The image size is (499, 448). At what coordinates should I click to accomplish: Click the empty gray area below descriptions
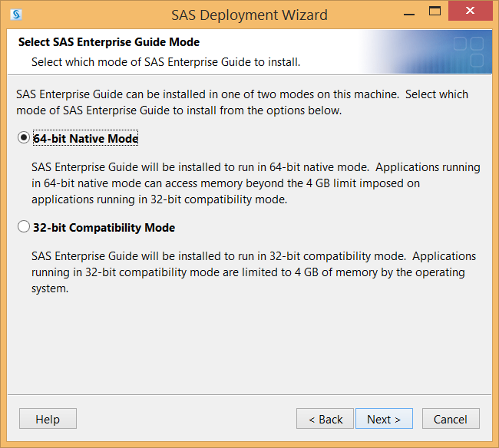coord(249,345)
